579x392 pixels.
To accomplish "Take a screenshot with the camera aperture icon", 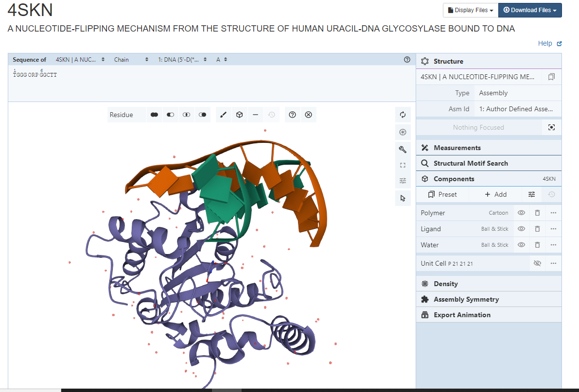I will click(x=403, y=132).
